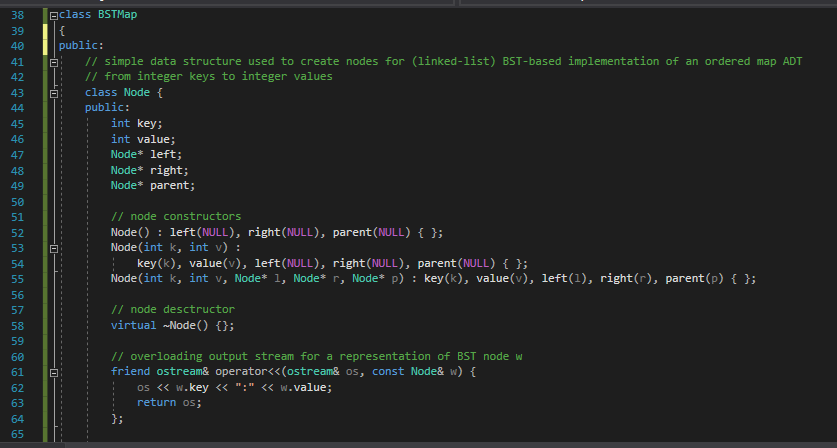The width and height of the screenshot is (837, 448).
Task: Collapse the comment block at line 41
Action: 53,62
